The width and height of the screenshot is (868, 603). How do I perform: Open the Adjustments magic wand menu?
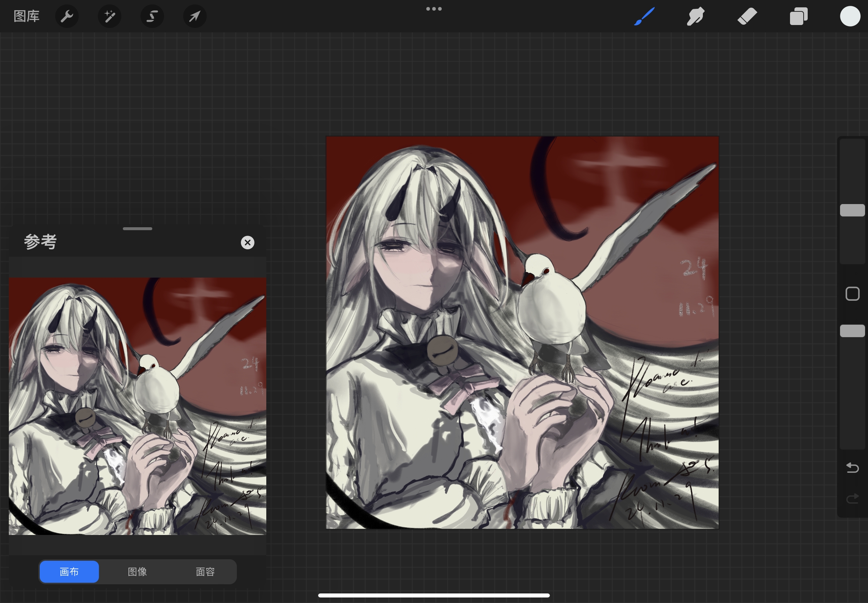click(x=110, y=16)
